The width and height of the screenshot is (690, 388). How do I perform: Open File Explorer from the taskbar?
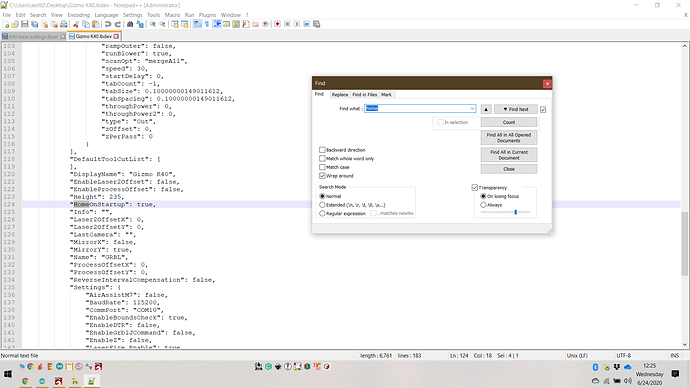pos(75,381)
